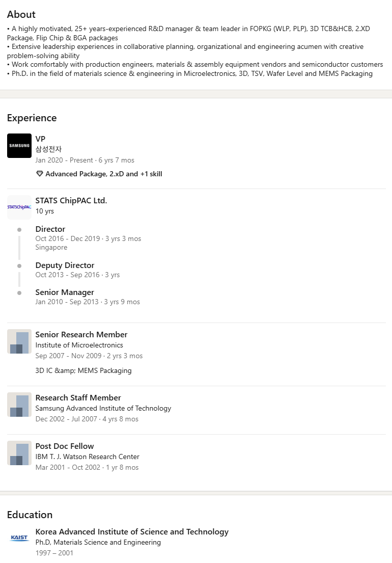Open the Samsung company logo
The height and width of the screenshot is (563, 392).
[x=19, y=146]
